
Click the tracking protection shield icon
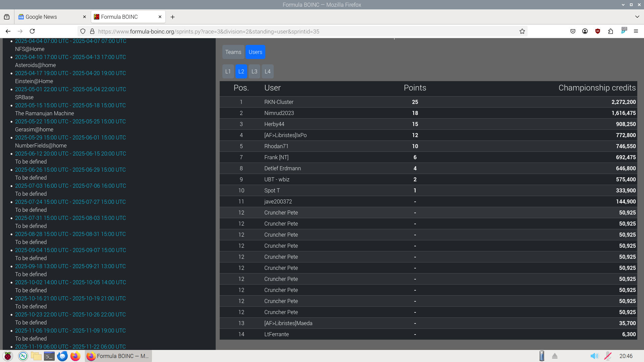(x=83, y=31)
